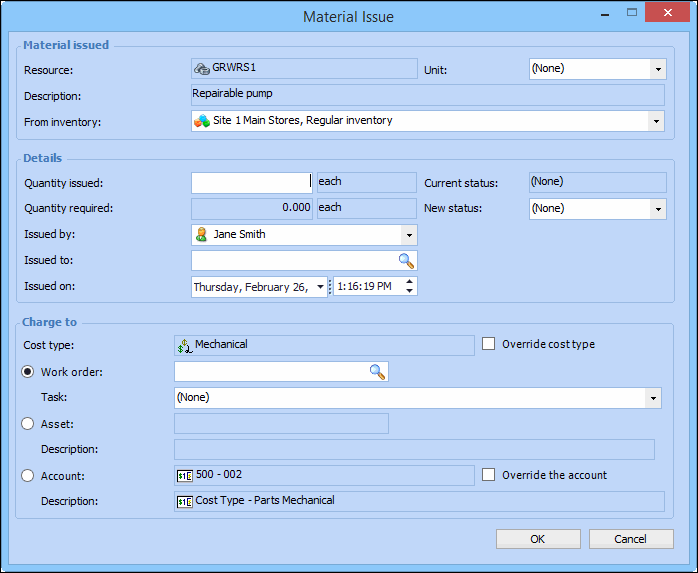
Task: Click the account icon beside 500 - 002
Action: pos(184,475)
